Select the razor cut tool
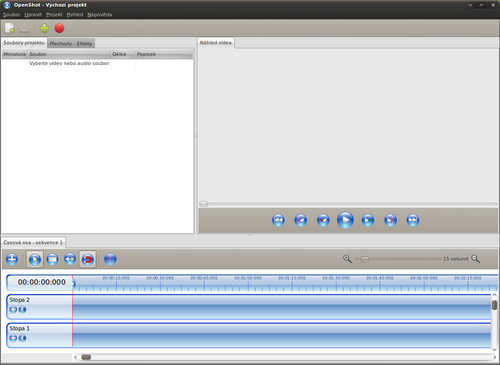This screenshot has height=365, width=500. (52, 259)
